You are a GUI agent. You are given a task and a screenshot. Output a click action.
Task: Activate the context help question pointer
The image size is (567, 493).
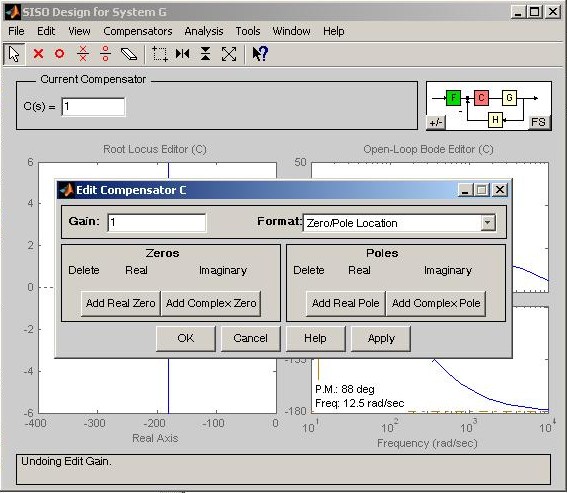(260, 54)
